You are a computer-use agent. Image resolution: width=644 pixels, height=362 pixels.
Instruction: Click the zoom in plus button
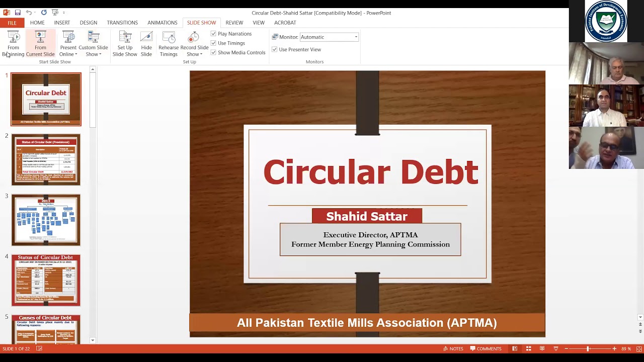(614, 348)
